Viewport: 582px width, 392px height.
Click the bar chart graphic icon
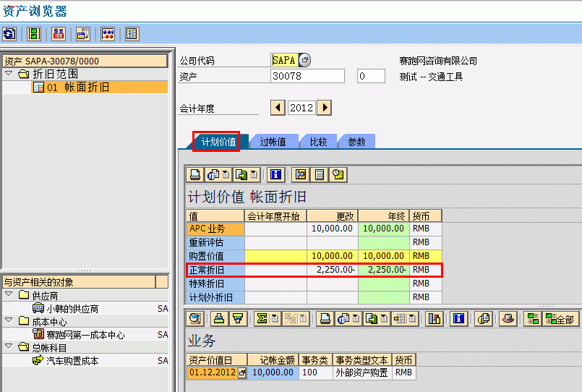point(434,318)
